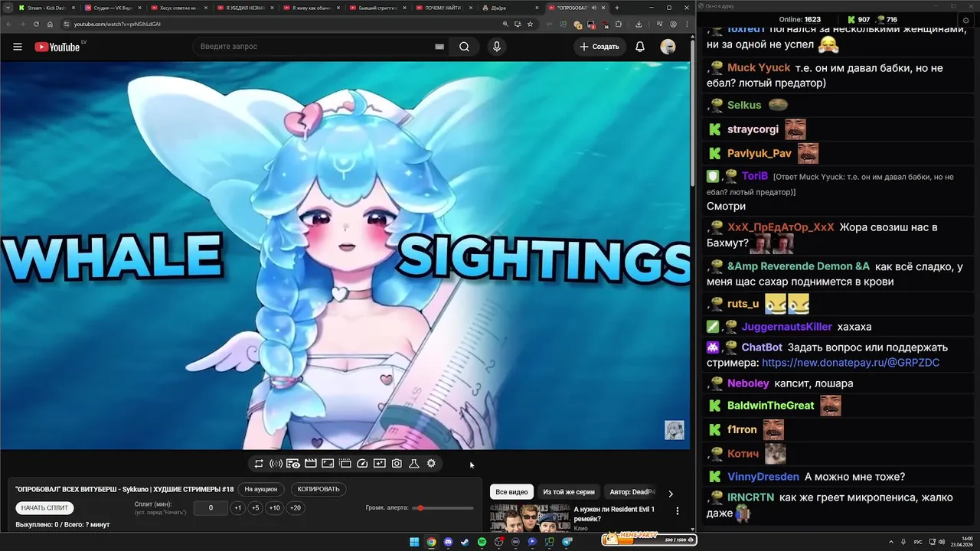This screenshot has height=551, width=980.
Task: Click the sound waves icon in player toolbar
Action: coord(276,464)
